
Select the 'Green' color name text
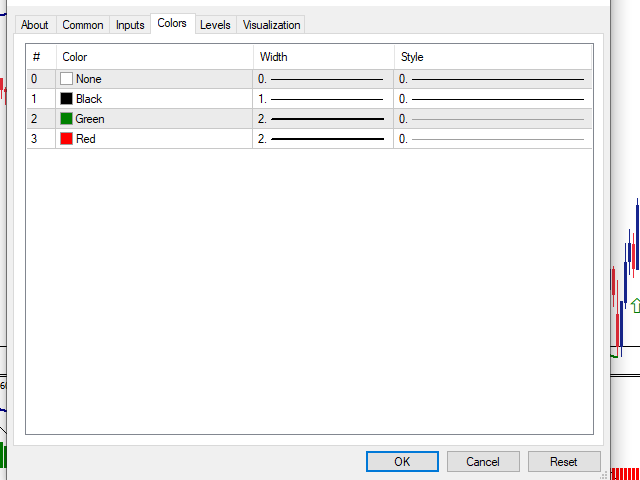[x=90, y=119]
